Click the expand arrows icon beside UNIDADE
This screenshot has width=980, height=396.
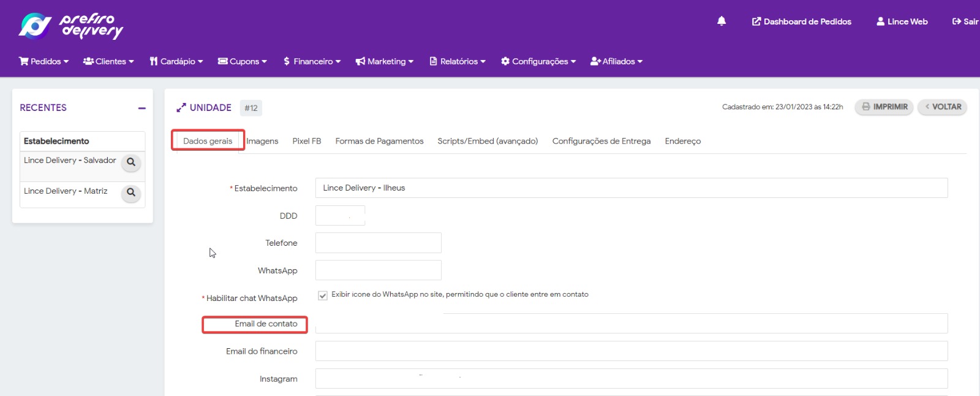[x=181, y=108]
